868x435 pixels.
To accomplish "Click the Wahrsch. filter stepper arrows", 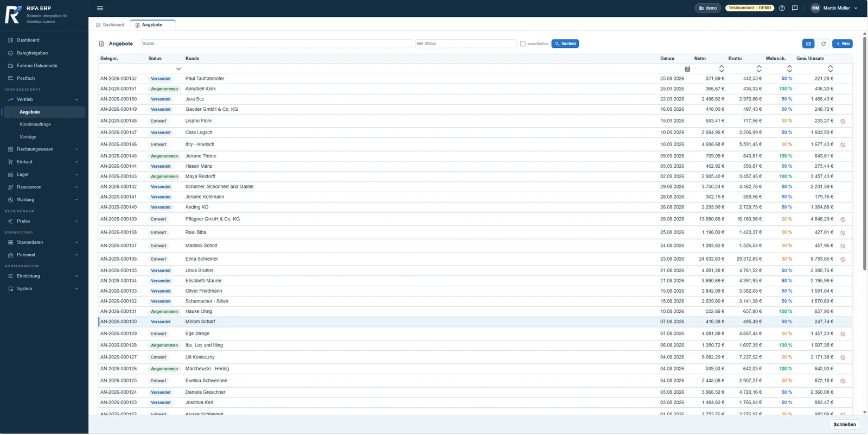I will (789, 69).
